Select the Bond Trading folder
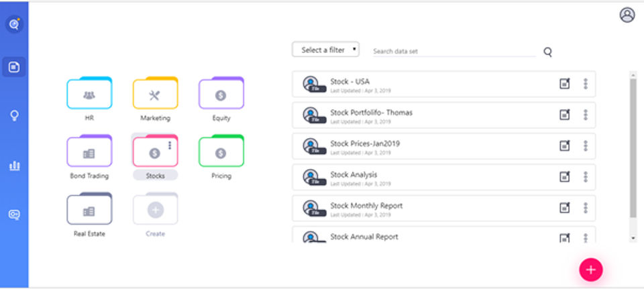Screen dimensions: 644x289 pyautogui.click(x=89, y=153)
